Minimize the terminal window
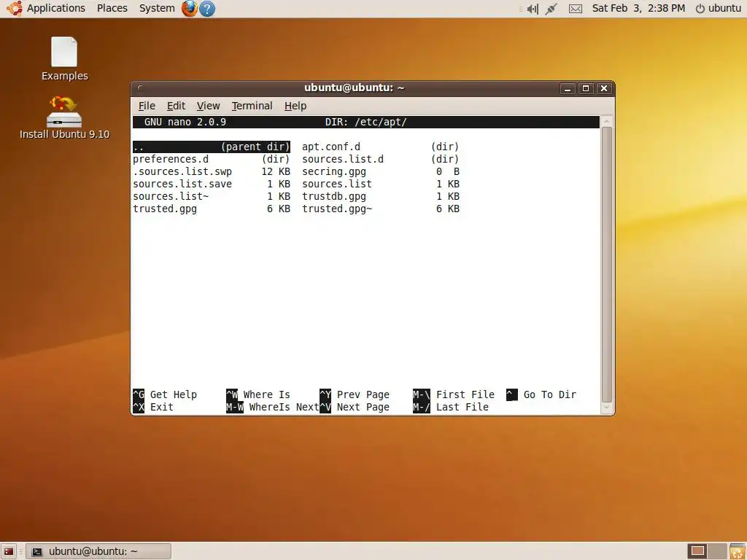Viewport: 747px width, 560px height. pos(568,88)
